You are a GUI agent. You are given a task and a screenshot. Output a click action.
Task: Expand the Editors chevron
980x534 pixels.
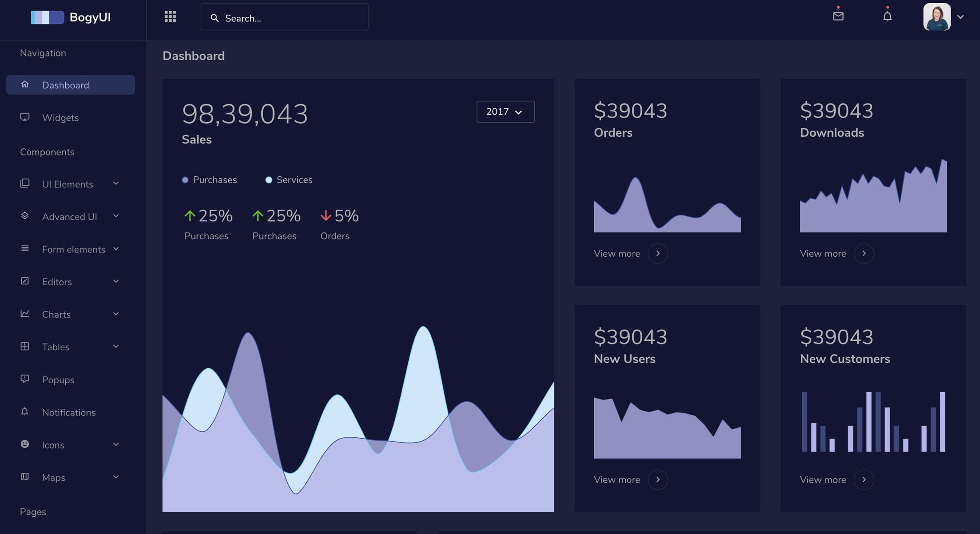coord(116,281)
